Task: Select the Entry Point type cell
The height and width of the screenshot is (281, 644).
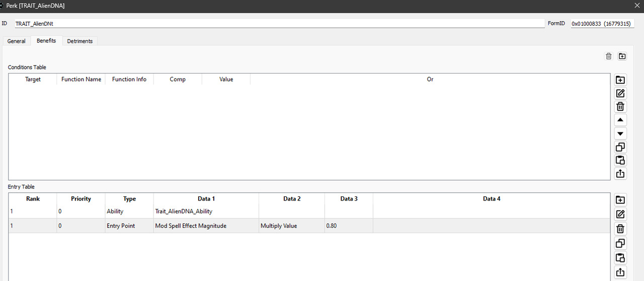Action: (129, 226)
